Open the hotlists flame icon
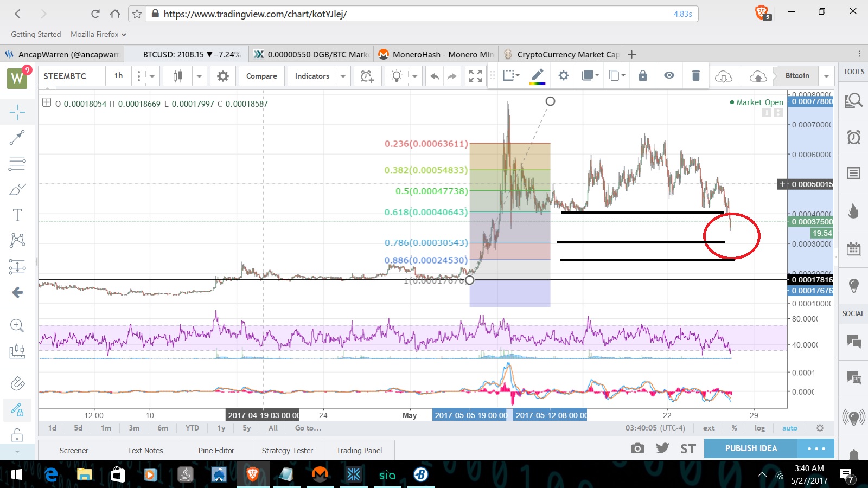 [x=853, y=211]
